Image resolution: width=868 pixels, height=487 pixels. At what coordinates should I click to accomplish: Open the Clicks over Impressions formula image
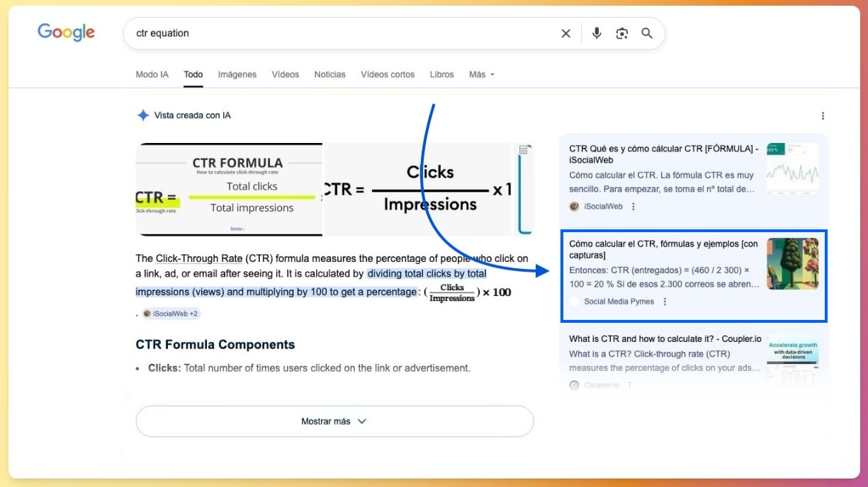(417, 189)
